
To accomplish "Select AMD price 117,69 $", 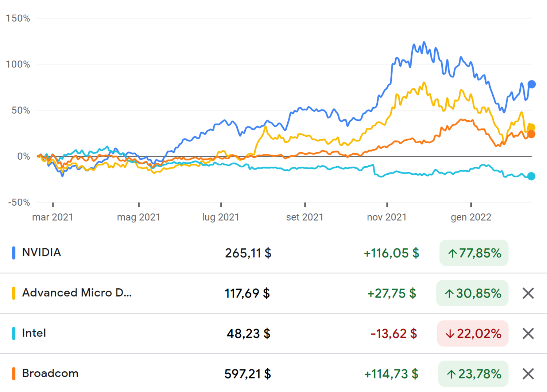I will (x=247, y=293).
